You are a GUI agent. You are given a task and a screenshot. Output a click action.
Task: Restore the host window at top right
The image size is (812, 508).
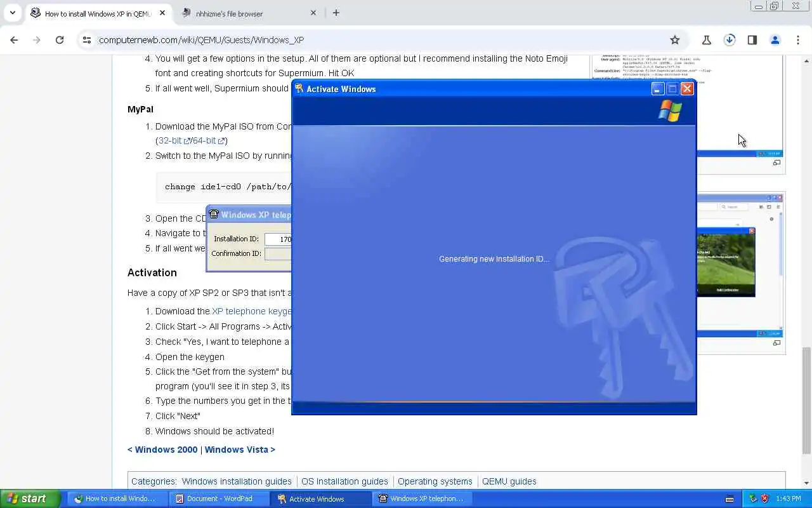[775, 6]
